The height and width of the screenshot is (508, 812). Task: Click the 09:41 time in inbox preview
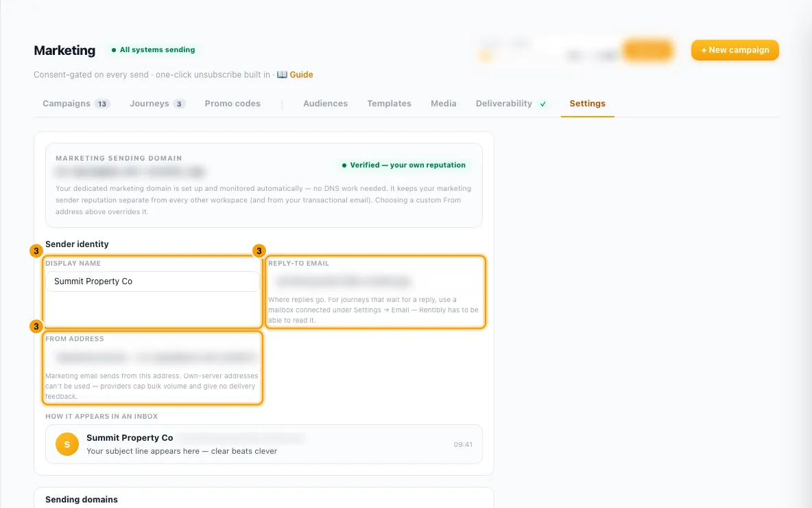[x=463, y=444]
